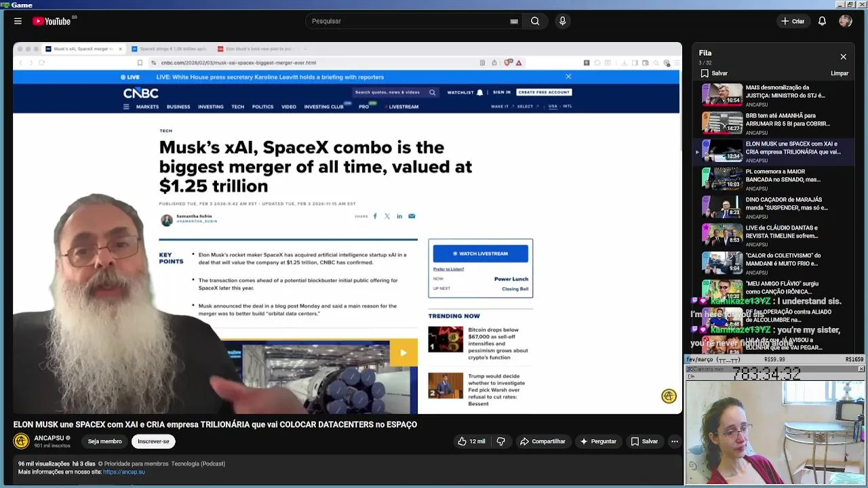Like the video with 12 mil likes
Screen dimensions: 868x488
click(x=471, y=441)
